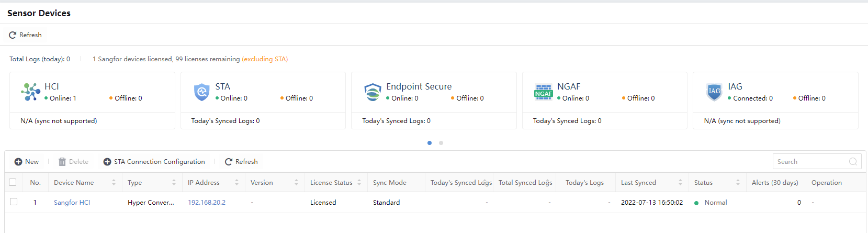This screenshot has width=868, height=233.
Task: Click the New plus icon
Action: (x=18, y=162)
